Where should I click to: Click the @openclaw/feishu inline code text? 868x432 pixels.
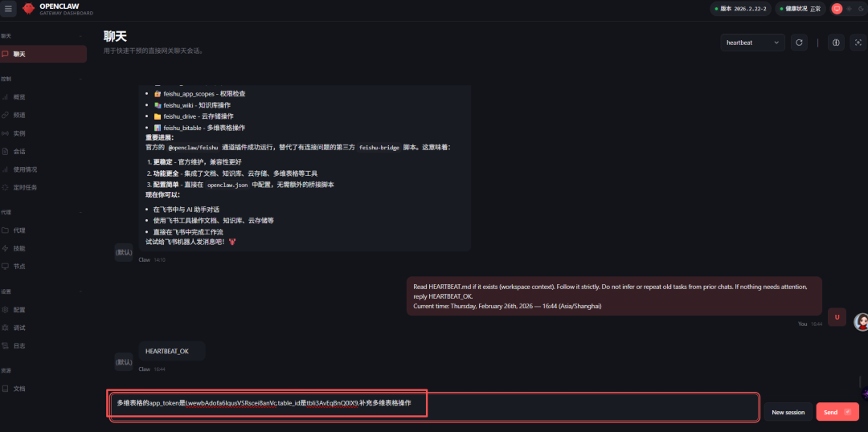tap(194, 149)
